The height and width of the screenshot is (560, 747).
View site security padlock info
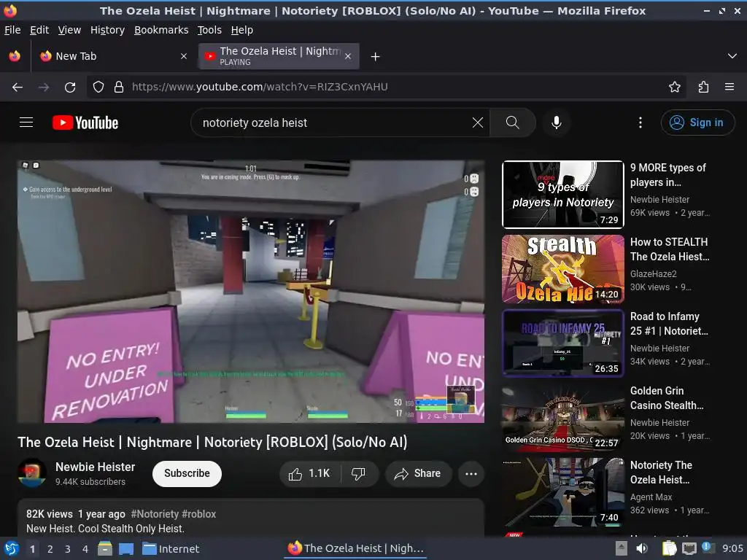point(119,87)
